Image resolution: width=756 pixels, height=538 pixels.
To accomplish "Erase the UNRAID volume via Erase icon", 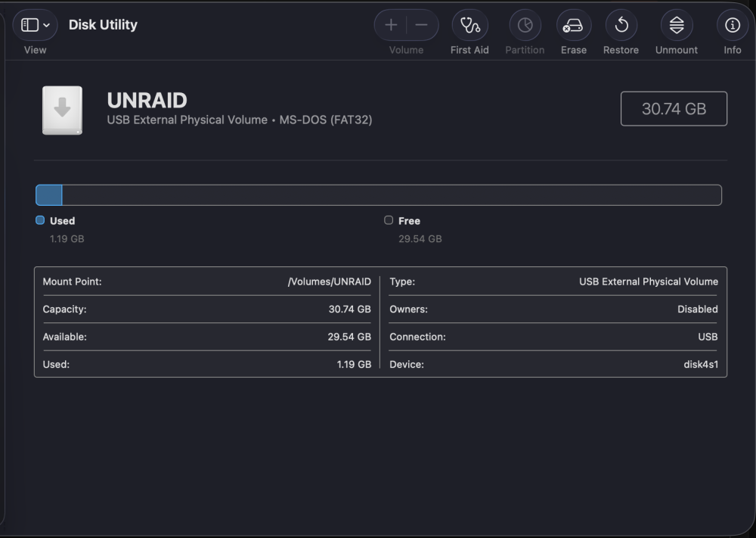I will coord(573,25).
